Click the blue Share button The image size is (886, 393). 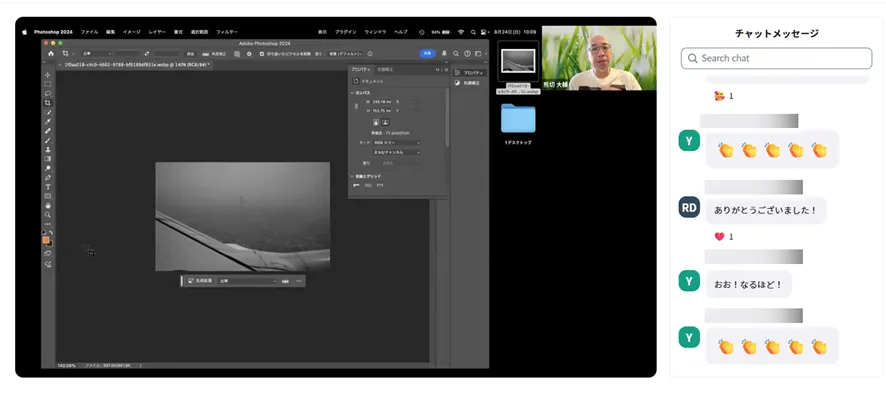tap(427, 53)
